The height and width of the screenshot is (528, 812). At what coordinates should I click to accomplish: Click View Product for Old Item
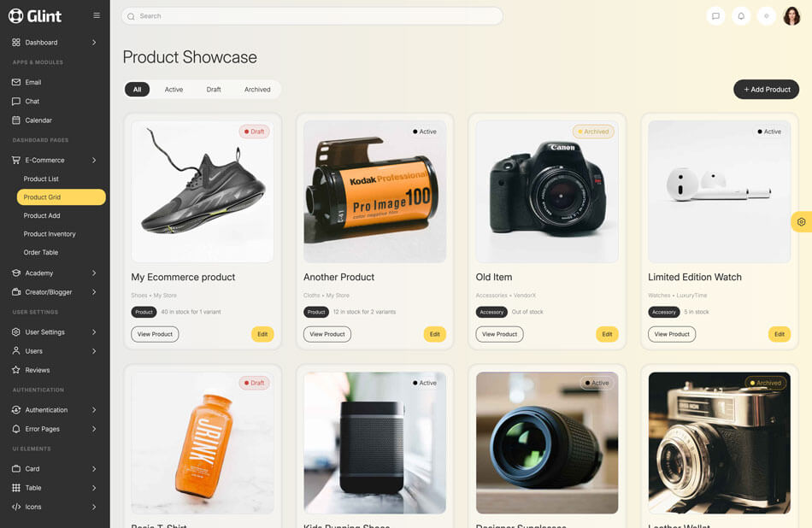click(500, 334)
